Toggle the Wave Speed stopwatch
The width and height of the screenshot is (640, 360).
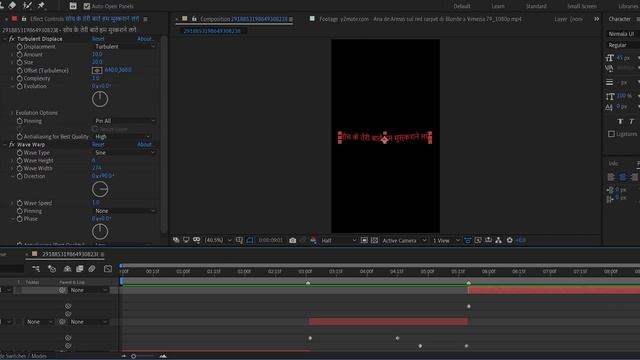coord(20,203)
